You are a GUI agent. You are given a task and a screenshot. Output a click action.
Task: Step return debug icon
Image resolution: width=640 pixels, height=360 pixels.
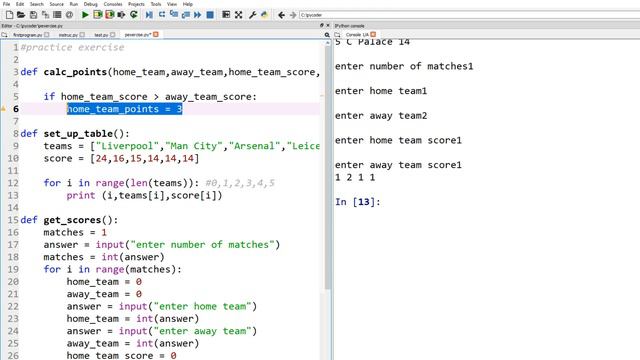186,15
